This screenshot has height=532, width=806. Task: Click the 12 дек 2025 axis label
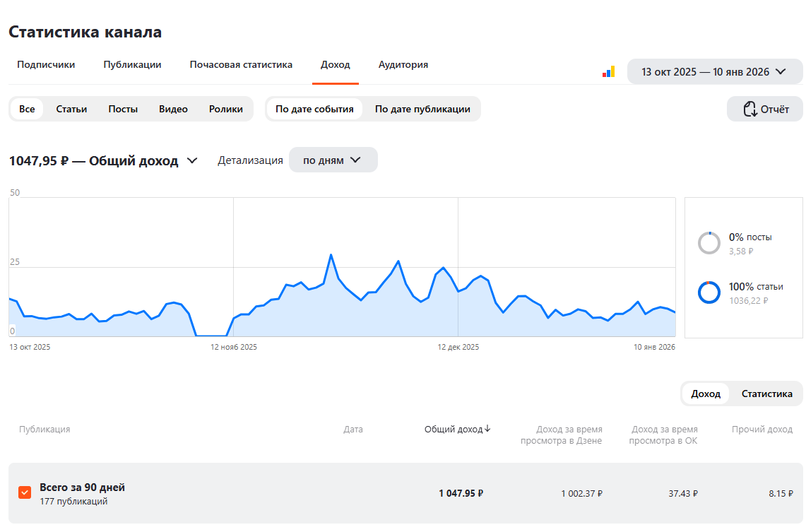(x=458, y=347)
